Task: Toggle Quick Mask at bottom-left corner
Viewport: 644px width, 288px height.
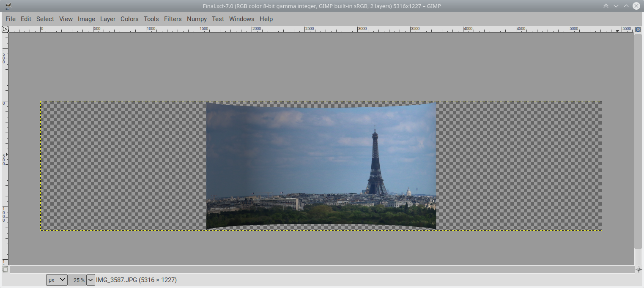Action: pos(5,269)
